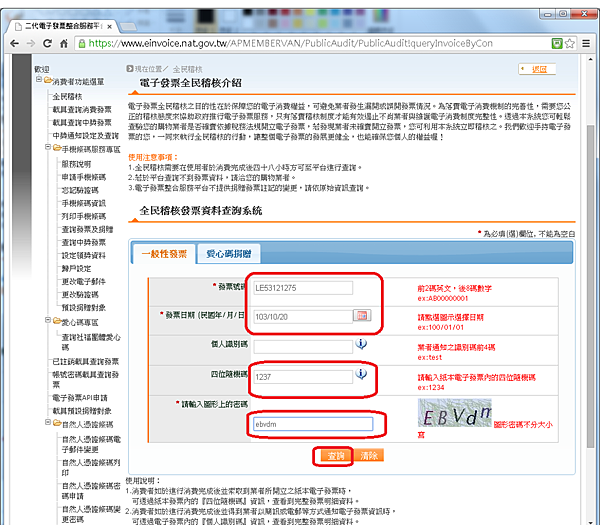The image size is (600, 525).
Task: Click the folder icon of 愛心碼專區
Action: click(x=57, y=321)
